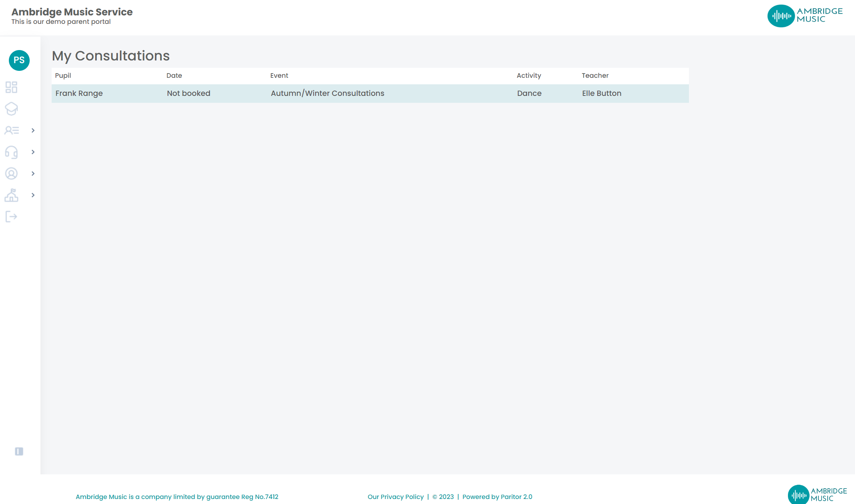This screenshot has height=504, width=855.
Task: Open Powered by Paritor 2.0 link
Action: click(x=497, y=497)
